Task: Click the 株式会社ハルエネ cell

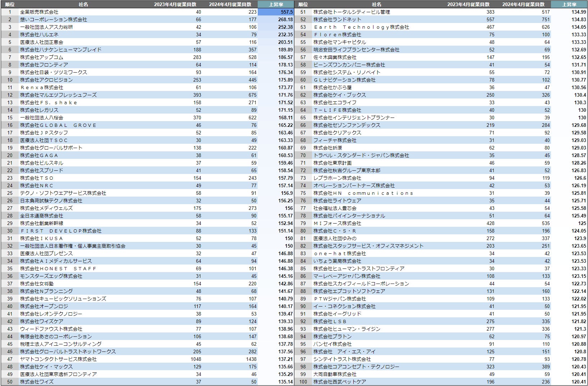Action: [39, 35]
